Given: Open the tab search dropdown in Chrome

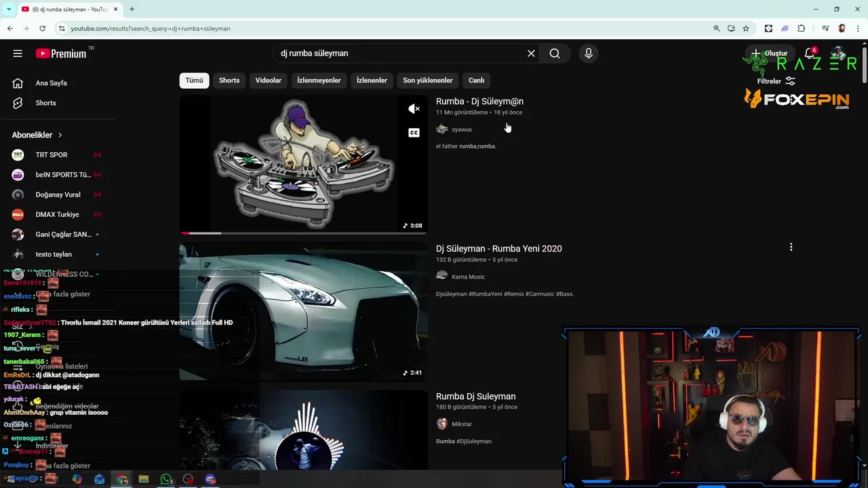Looking at the screenshot, I should [x=9, y=9].
